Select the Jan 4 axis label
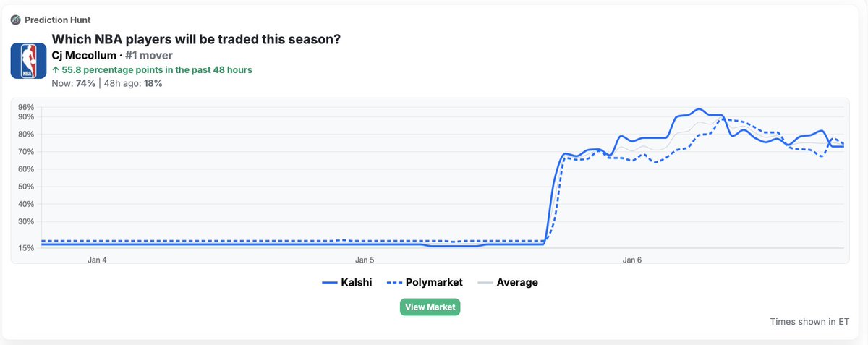This screenshot has height=345, width=868. click(97, 259)
